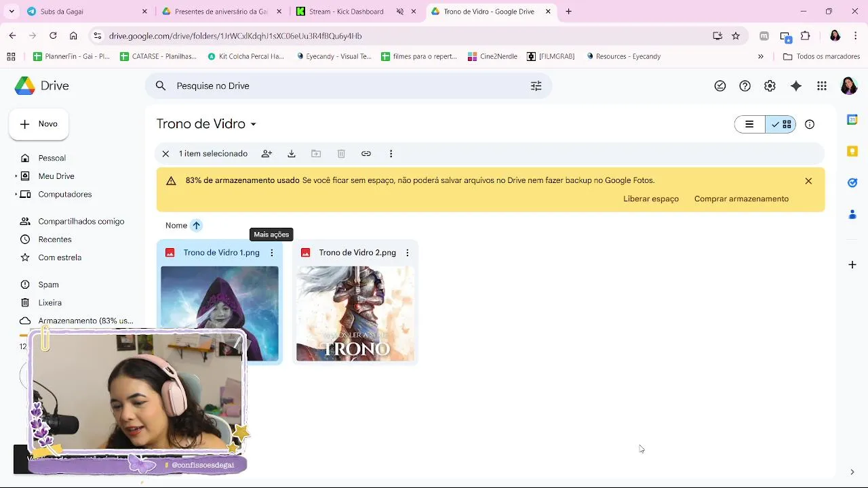Get add-ons plus icon in side panel
Image resolution: width=868 pixels, height=488 pixels.
pos(852,264)
